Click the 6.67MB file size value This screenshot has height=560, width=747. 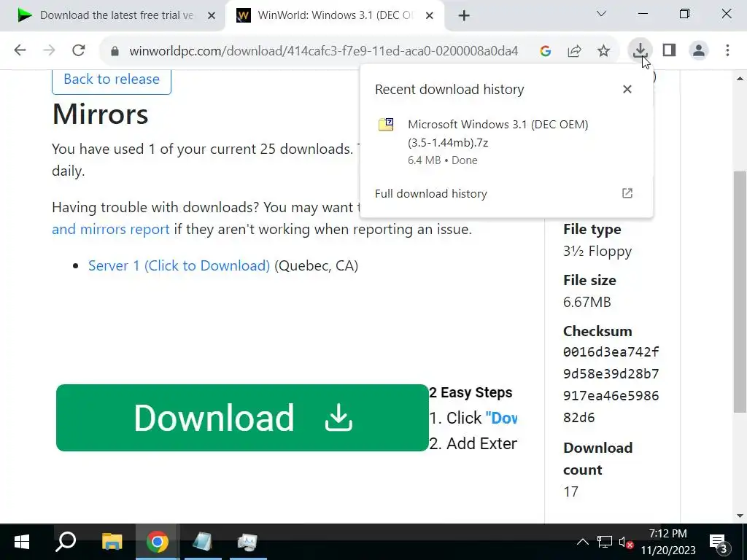(587, 303)
